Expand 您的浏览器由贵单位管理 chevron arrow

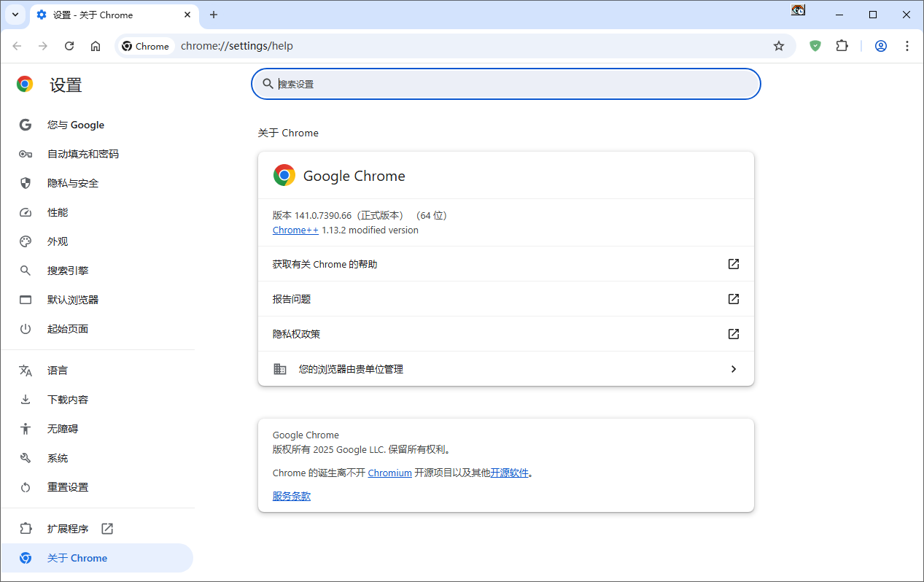733,369
